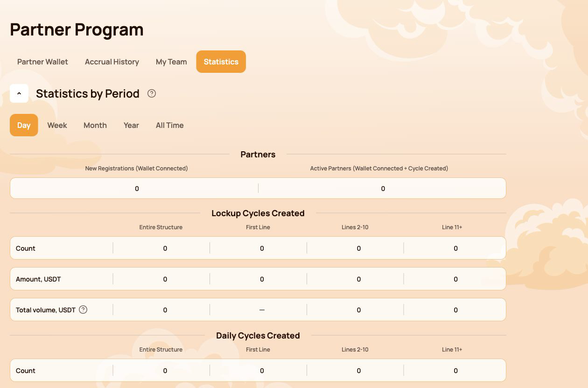Viewport: 588px width, 388px height.
Task: Click Total volume value for Line 11+
Action: [x=456, y=310]
